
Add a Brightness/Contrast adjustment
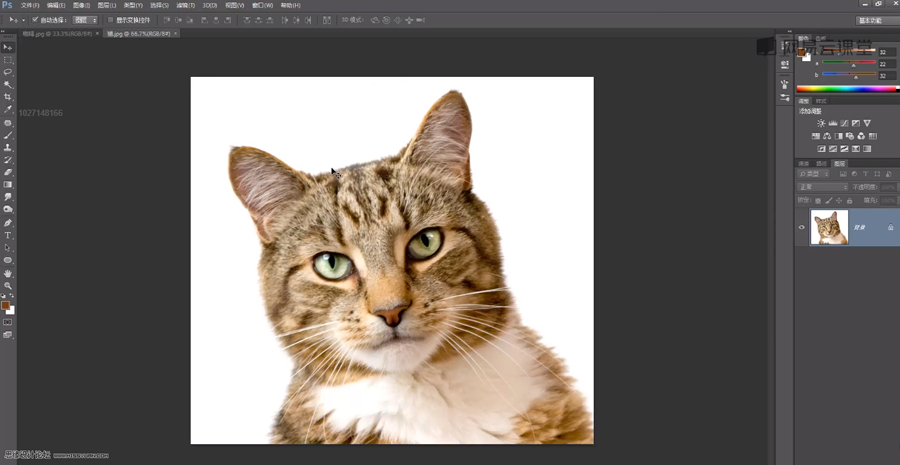click(821, 123)
